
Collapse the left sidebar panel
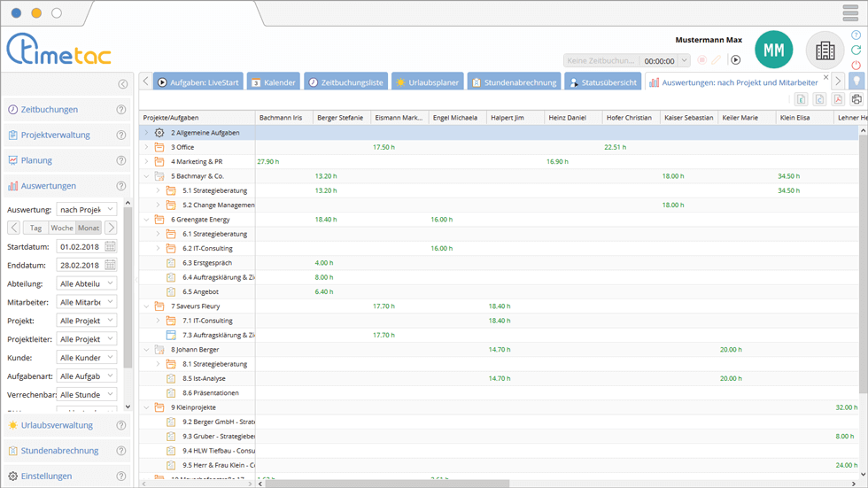(123, 84)
